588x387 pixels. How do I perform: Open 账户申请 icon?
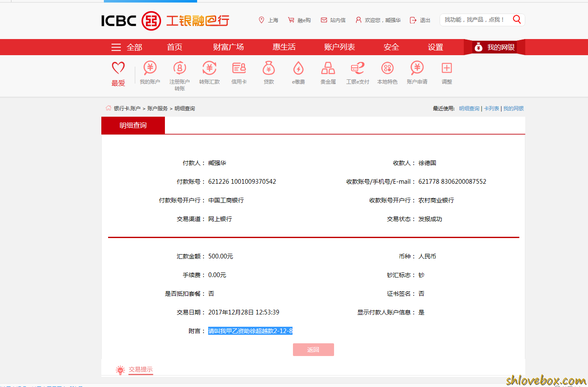click(417, 68)
